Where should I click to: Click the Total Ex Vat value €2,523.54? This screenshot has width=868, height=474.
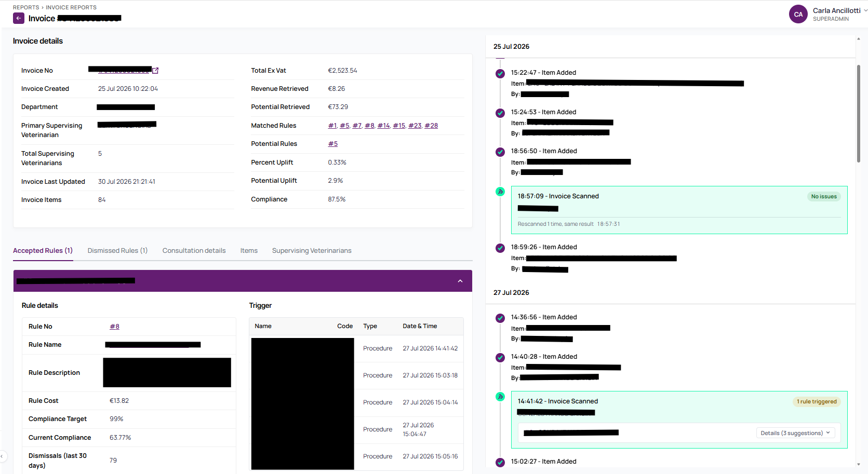tap(342, 71)
